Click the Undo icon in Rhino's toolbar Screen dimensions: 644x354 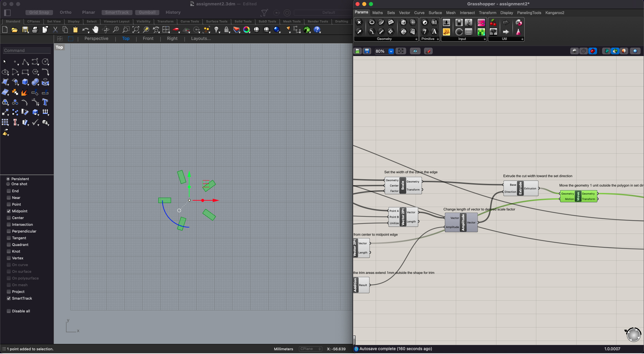86,30
